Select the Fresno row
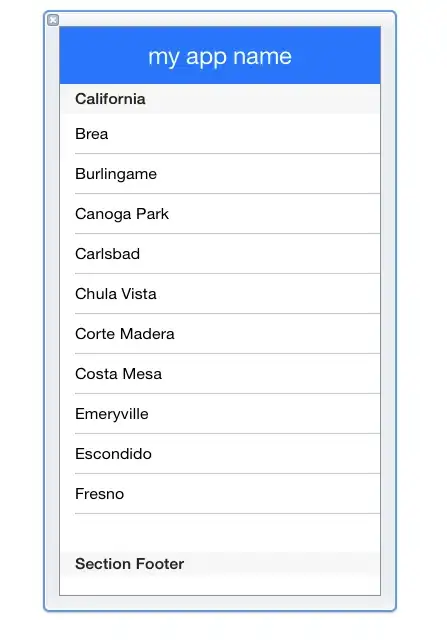 click(220, 494)
